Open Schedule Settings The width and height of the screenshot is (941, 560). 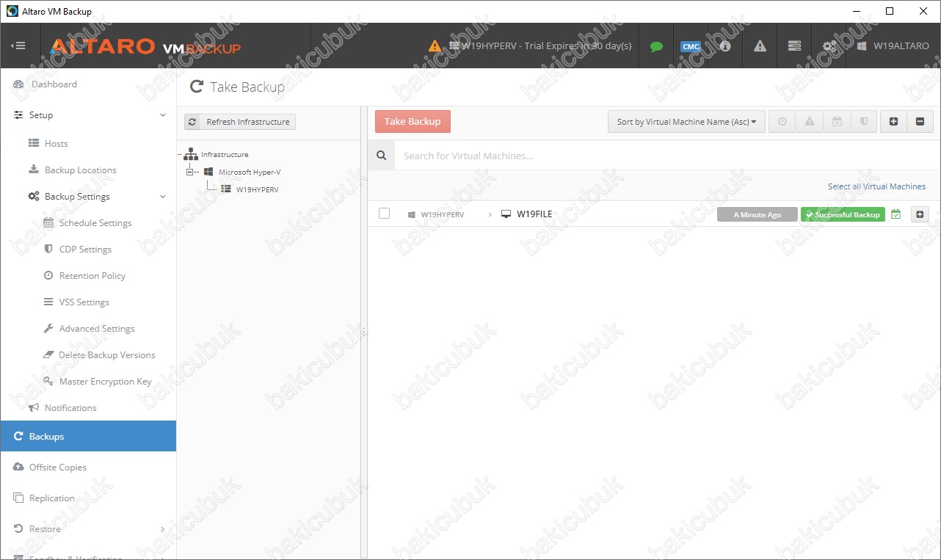pyautogui.click(x=95, y=223)
